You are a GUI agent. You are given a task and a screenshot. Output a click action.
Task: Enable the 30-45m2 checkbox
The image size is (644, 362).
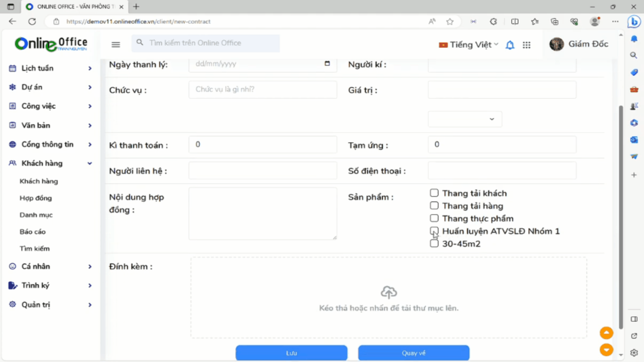pyautogui.click(x=434, y=244)
